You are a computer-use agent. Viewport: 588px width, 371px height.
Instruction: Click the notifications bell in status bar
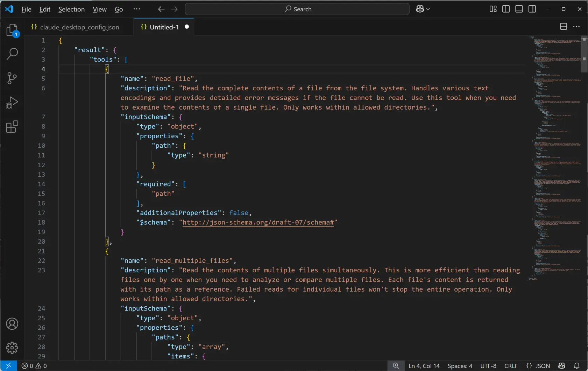[577, 366]
